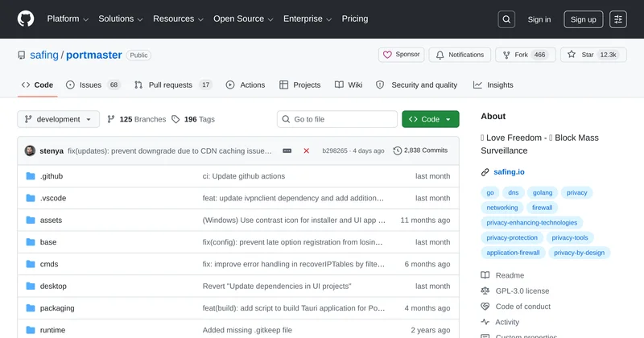The image size is (644, 338).
Task: Click the Fork repository button
Action: [x=522, y=55]
